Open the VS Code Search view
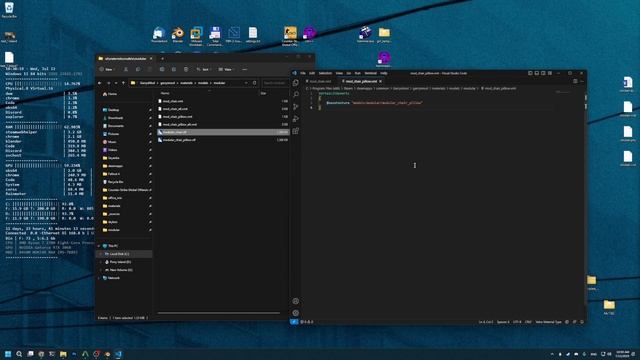The height and width of the screenshot is (360, 640). click(x=296, y=95)
